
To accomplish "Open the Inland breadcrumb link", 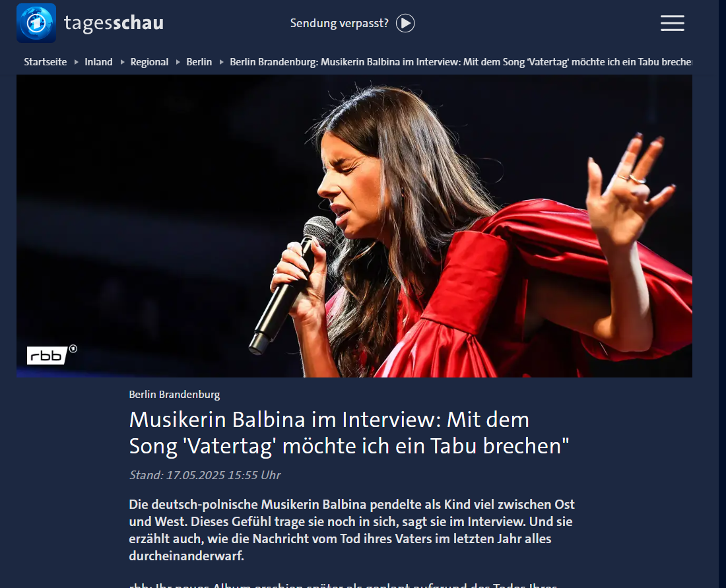I will (x=98, y=62).
